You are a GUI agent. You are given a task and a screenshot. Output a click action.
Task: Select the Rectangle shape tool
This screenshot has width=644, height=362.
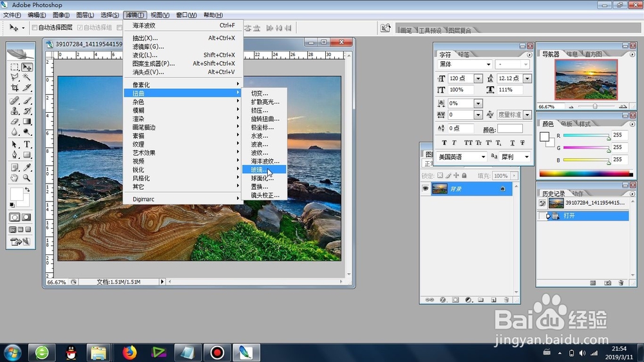point(27,155)
